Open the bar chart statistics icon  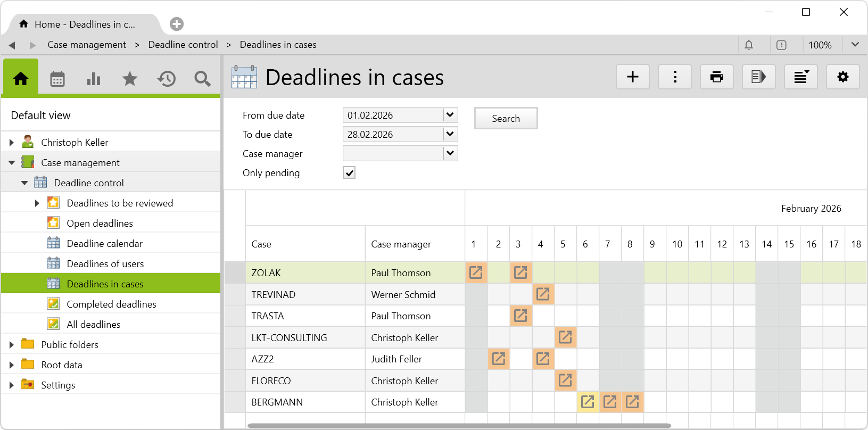pyautogui.click(x=94, y=79)
